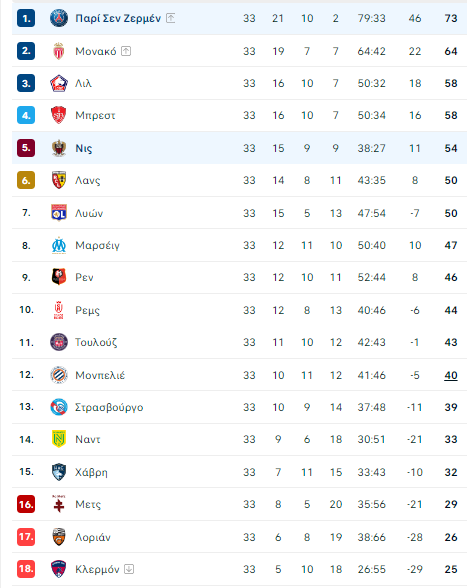Click the Marseille club logo
Image resolution: width=467 pixels, height=588 pixels.
(x=59, y=245)
